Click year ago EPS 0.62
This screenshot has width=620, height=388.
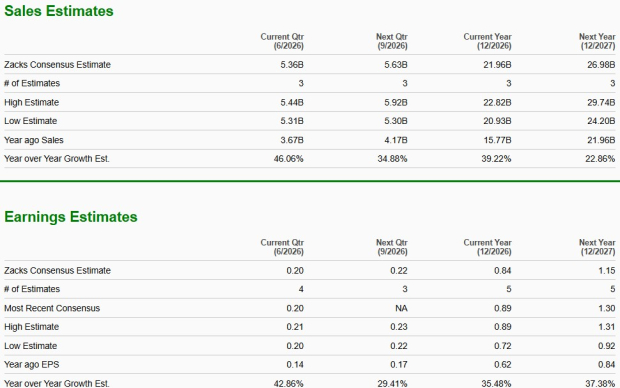point(503,364)
